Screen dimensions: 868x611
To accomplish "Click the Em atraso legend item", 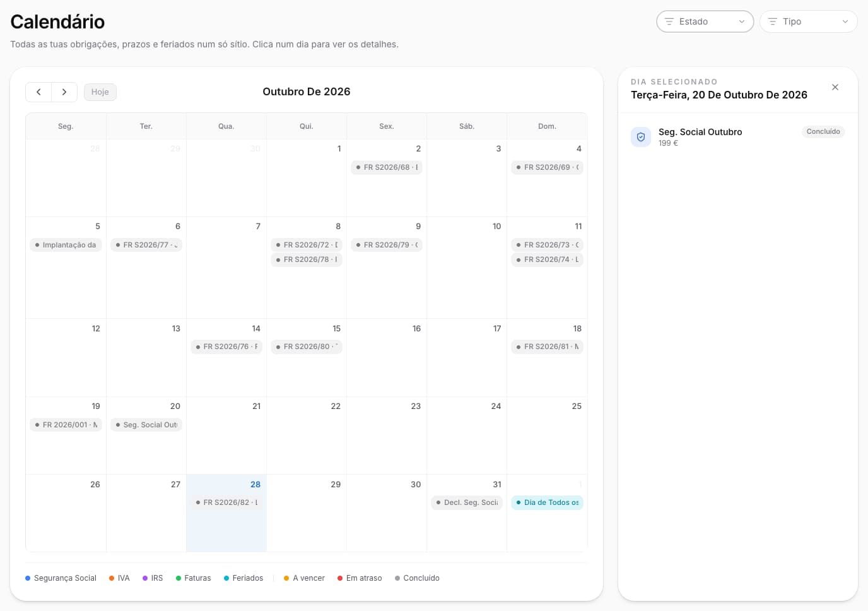I will 360,578.
